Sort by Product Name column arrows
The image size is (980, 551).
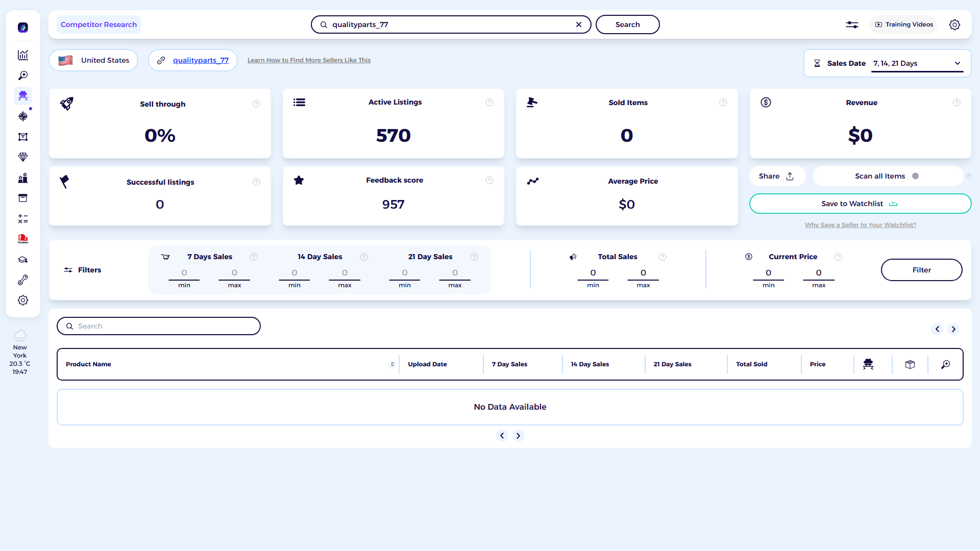coord(392,364)
